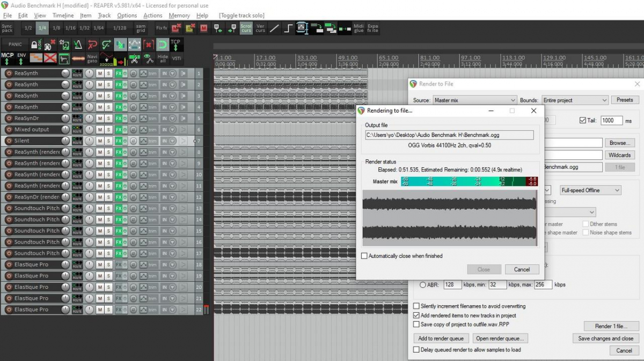This screenshot has height=361, width=644.
Task: Open the Track menu
Action: pyautogui.click(x=104, y=16)
